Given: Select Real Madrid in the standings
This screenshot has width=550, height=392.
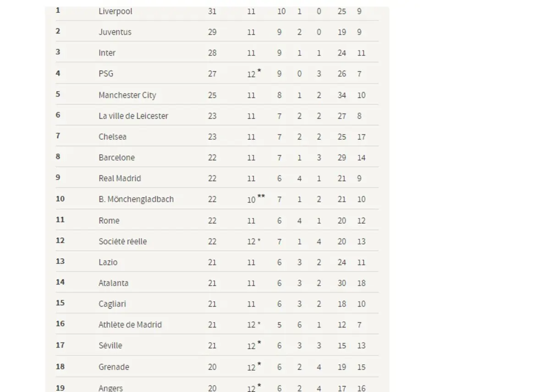Looking at the screenshot, I should click(x=120, y=179).
